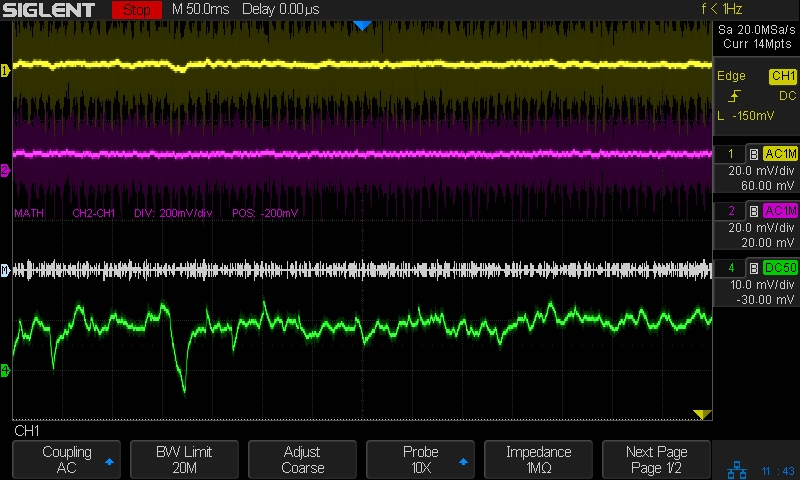
Task: Click the yellow CH1 trigger source label
Action: point(781,76)
